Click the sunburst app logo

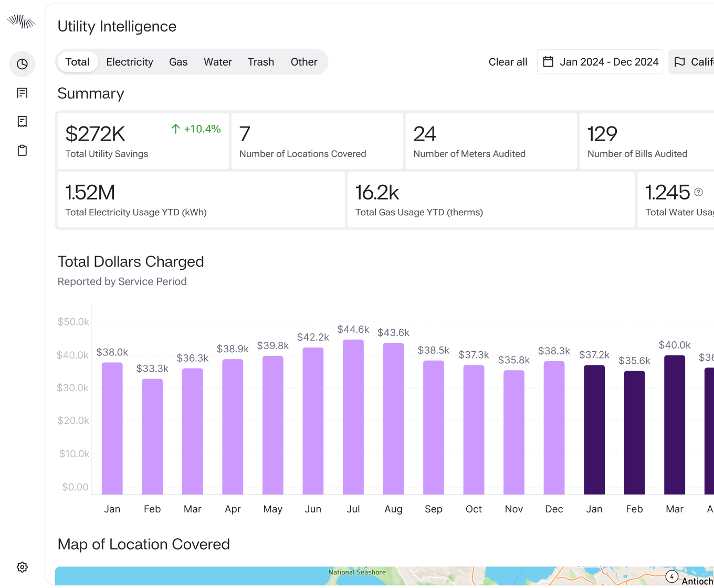[x=21, y=22]
